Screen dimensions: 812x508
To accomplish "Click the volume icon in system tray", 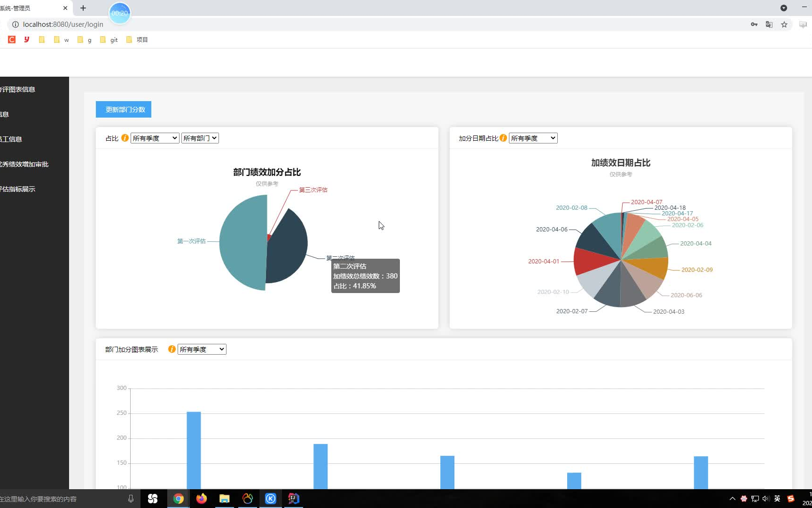I will tap(766, 499).
